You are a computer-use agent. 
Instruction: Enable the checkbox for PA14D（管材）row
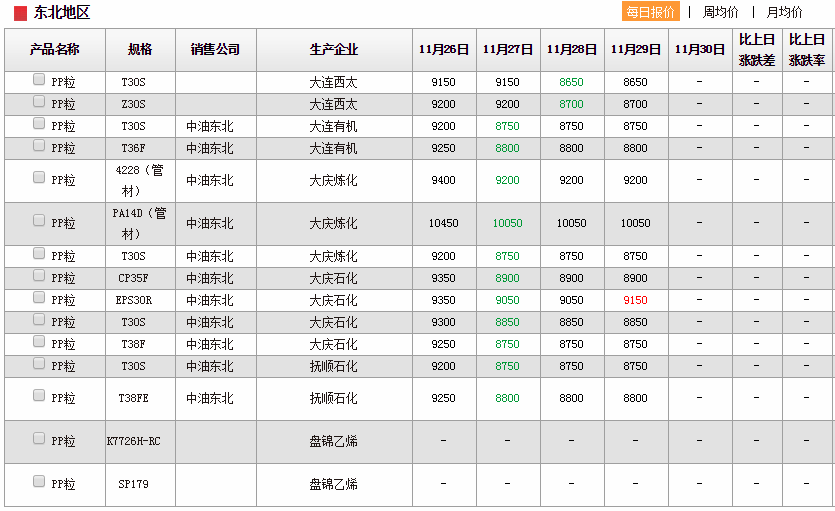click(39, 221)
